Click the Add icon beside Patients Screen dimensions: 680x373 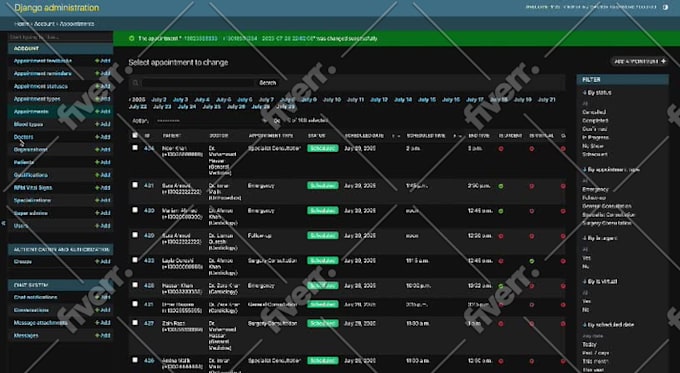click(x=103, y=162)
